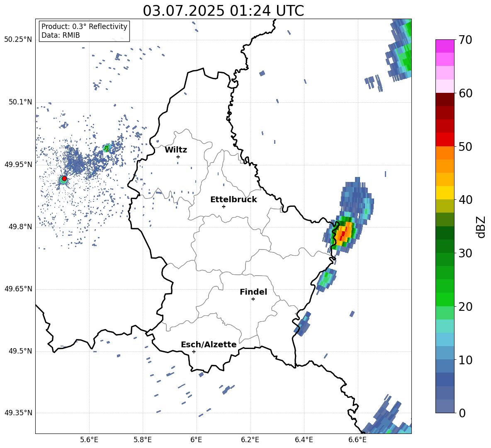Click the 'Data: RMIB' text
The height and width of the screenshot is (448, 491).
pyautogui.click(x=61, y=35)
